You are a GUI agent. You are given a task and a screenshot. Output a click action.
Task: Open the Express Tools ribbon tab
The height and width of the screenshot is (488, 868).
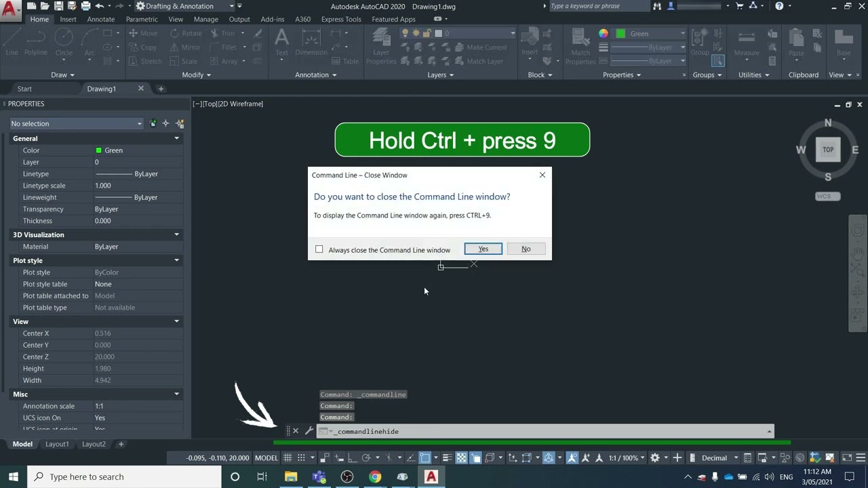(341, 19)
